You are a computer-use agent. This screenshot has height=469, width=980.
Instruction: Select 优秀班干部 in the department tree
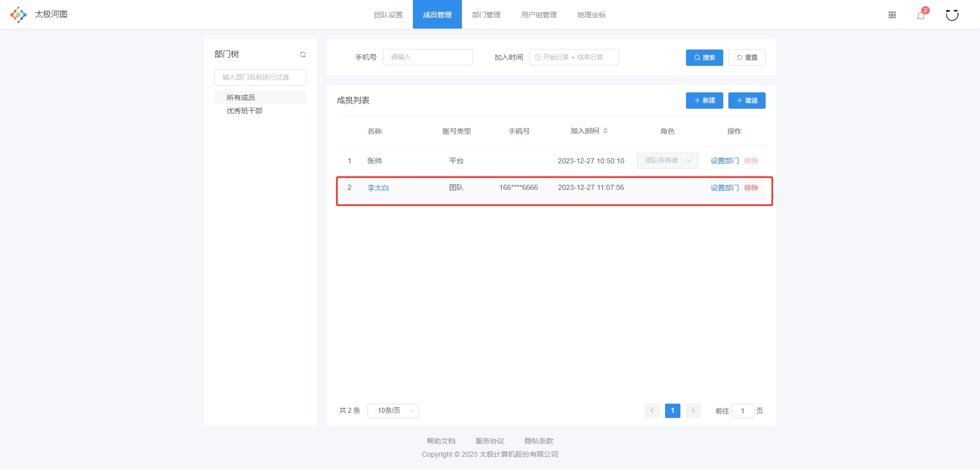click(x=260, y=111)
